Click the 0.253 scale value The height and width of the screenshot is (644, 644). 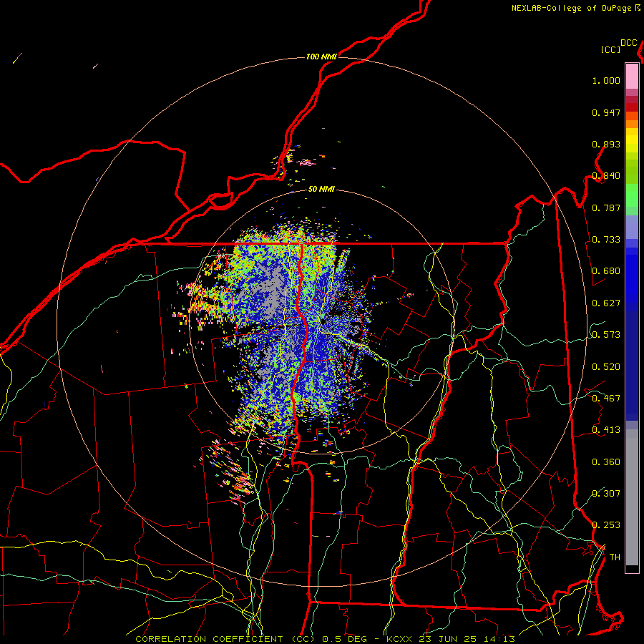(606, 525)
